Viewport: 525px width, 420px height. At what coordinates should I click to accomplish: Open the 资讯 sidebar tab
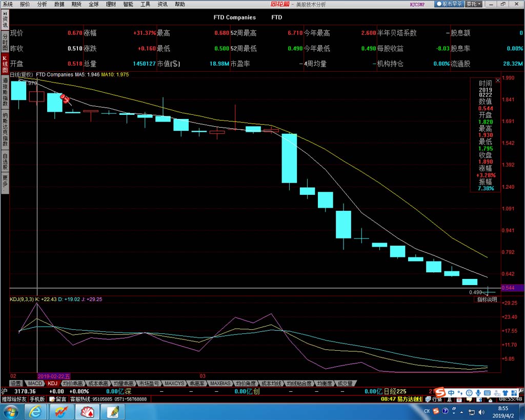pyautogui.click(x=5, y=21)
